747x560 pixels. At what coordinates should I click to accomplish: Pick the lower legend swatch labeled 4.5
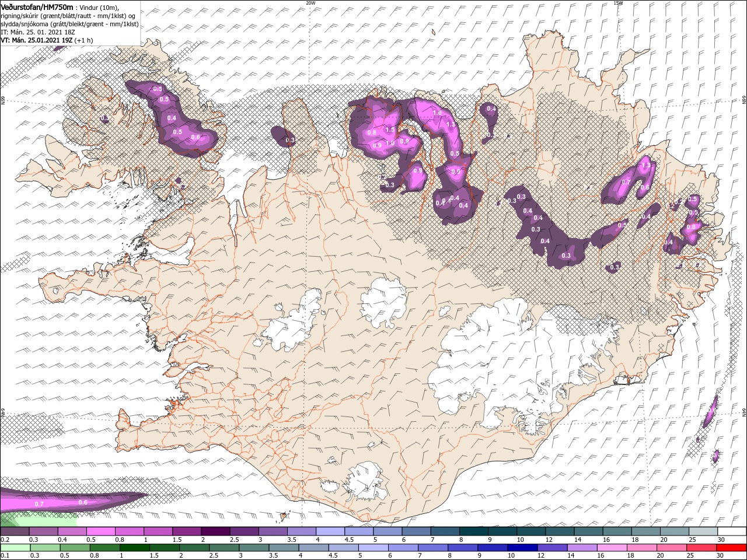coord(344,548)
